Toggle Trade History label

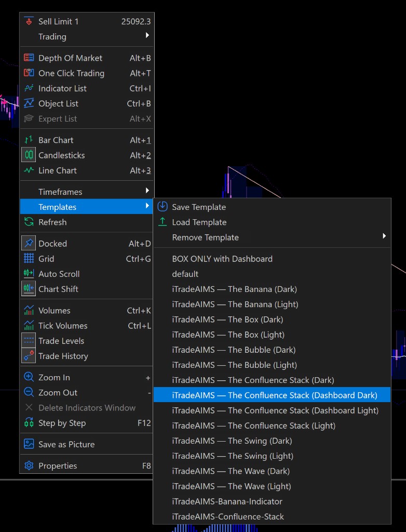click(x=63, y=356)
